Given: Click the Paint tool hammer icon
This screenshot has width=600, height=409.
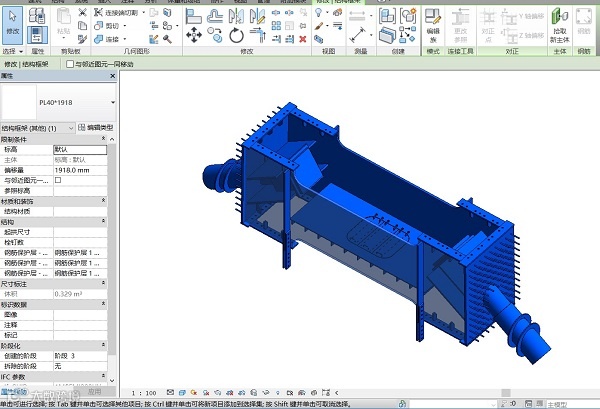Looking at the screenshot, I should [x=167, y=39].
